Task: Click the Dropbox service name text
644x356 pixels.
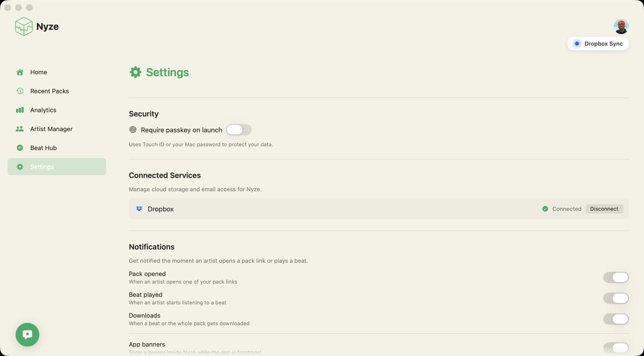Action: [161, 209]
